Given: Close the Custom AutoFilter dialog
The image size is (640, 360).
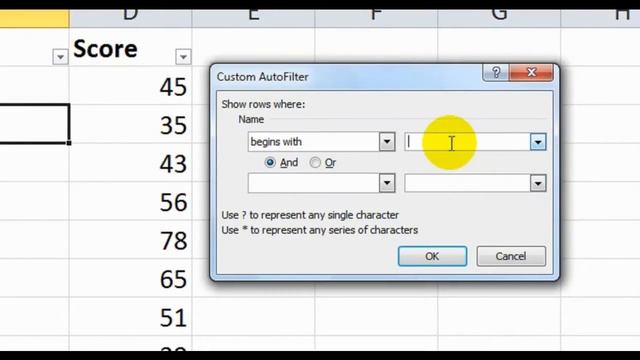Looking at the screenshot, I should pyautogui.click(x=531, y=73).
